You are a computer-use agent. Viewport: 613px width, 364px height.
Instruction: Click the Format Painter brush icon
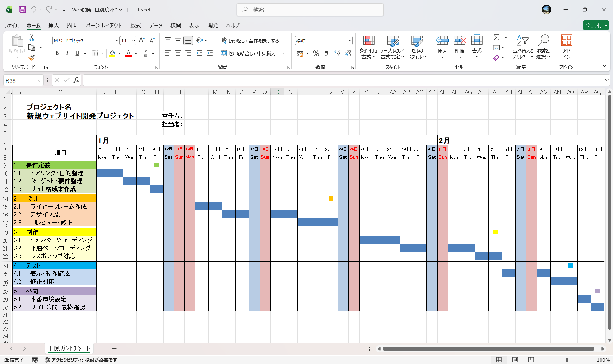(32, 58)
